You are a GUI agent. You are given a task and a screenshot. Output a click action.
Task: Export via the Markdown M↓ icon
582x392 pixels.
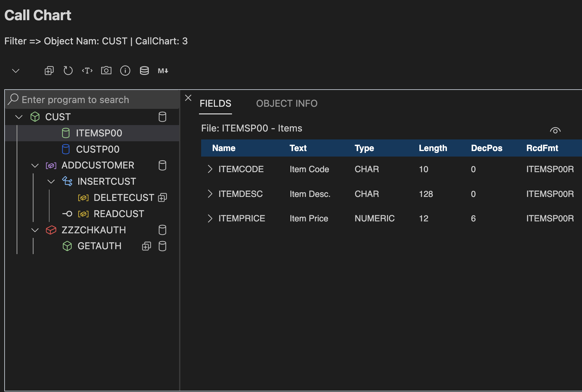[x=163, y=71]
